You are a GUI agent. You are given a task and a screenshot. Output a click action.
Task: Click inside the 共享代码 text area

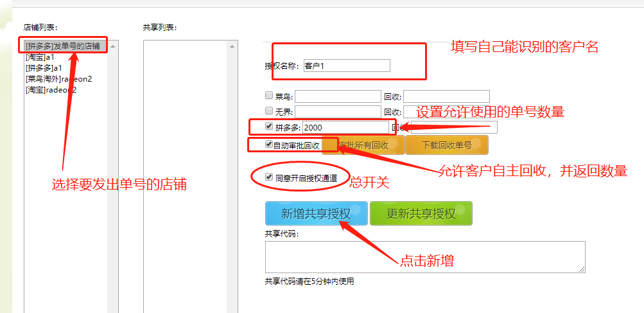pos(424,256)
